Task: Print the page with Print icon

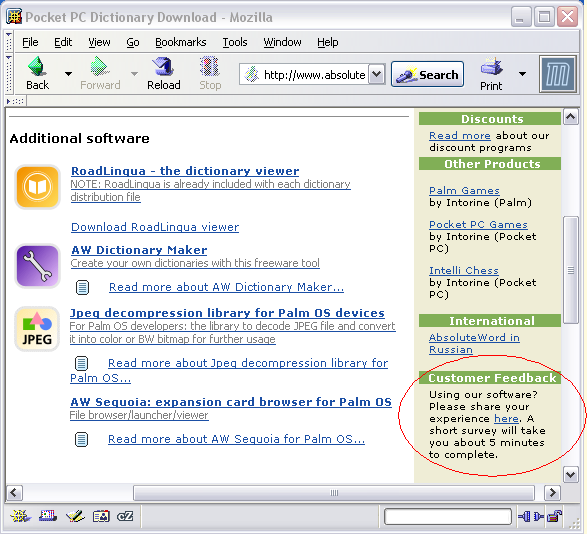Action: tap(491, 74)
